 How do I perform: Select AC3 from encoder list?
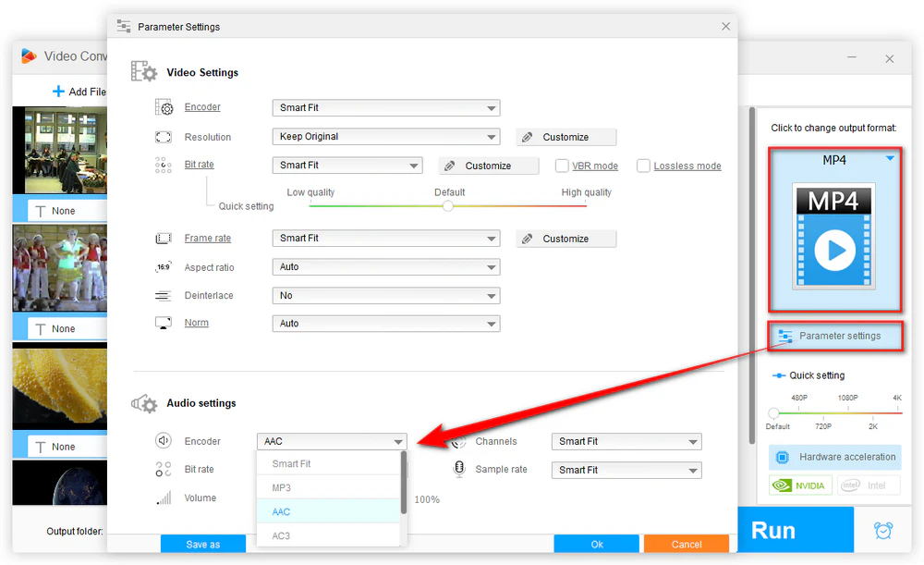click(329, 535)
